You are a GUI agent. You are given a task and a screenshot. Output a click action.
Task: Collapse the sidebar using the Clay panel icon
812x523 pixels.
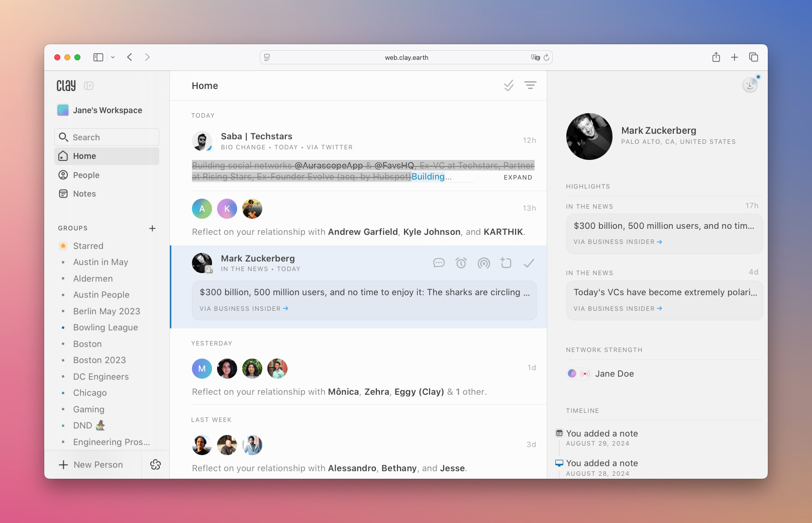(89, 86)
